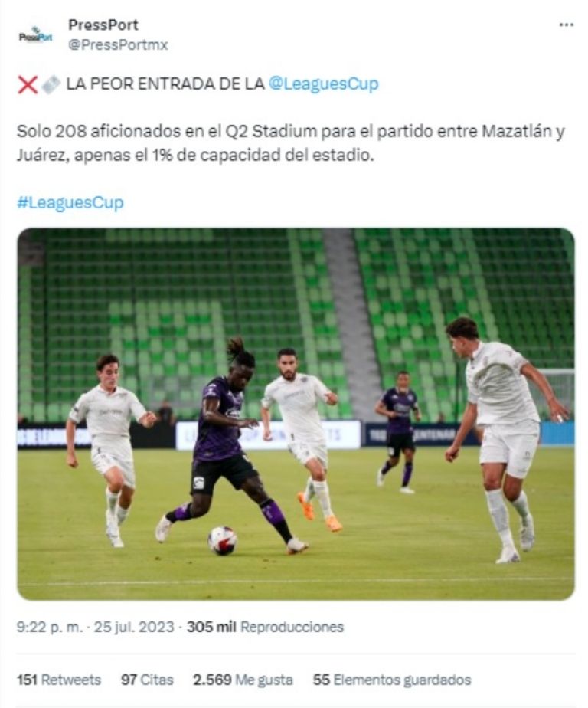Open 55 Elementos guardados count
Screen dimensions: 588x708
click(392, 680)
